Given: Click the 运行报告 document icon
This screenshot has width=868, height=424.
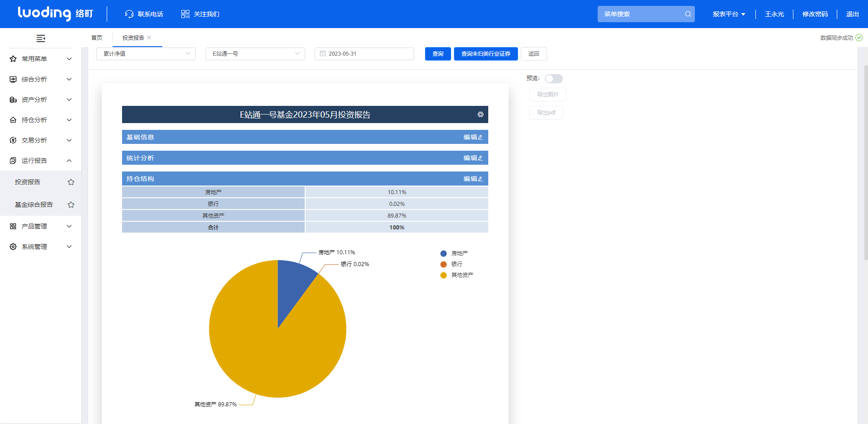Looking at the screenshot, I should coord(13,161).
